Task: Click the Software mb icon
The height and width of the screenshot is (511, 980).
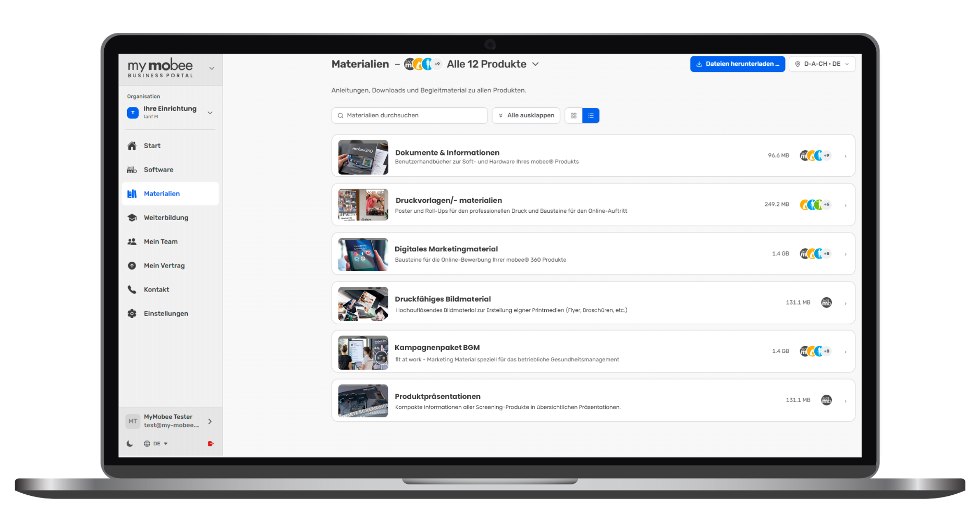Action: pyautogui.click(x=132, y=169)
